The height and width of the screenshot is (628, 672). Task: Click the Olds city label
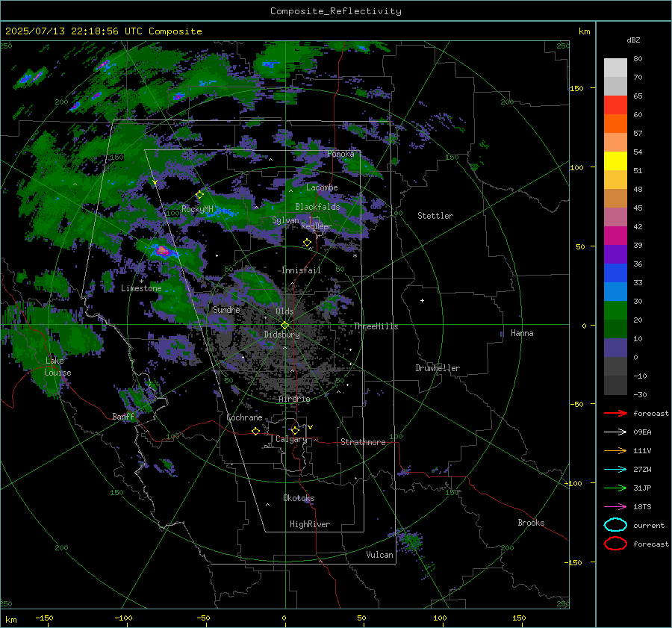click(x=284, y=311)
